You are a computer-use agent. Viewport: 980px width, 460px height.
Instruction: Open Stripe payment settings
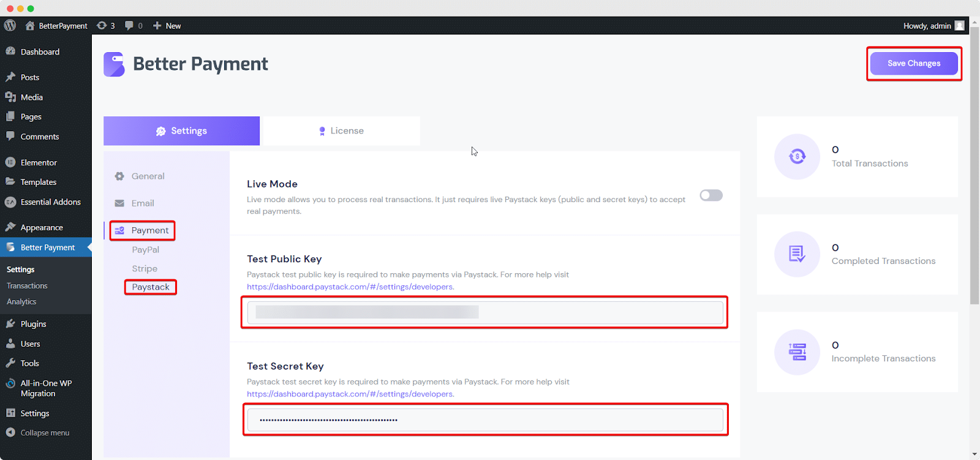pyautogui.click(x=145, y=268)
